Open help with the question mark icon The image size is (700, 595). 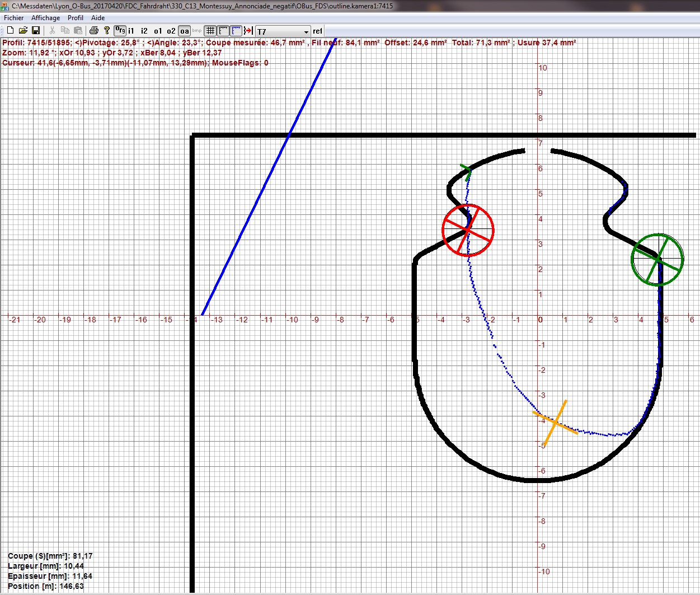click(x=107, y=31)
